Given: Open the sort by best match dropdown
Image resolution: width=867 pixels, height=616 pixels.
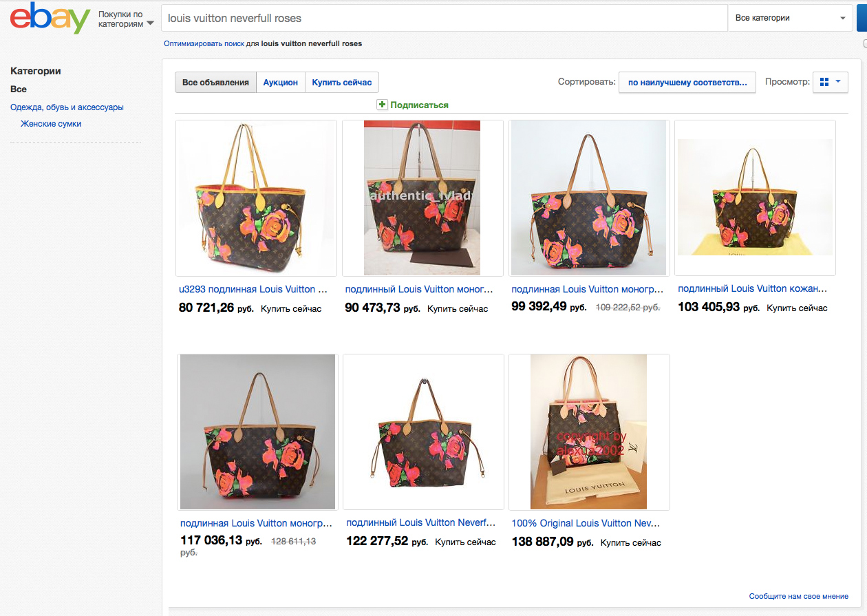Looking at the screenshot, I should click(687, 83).
